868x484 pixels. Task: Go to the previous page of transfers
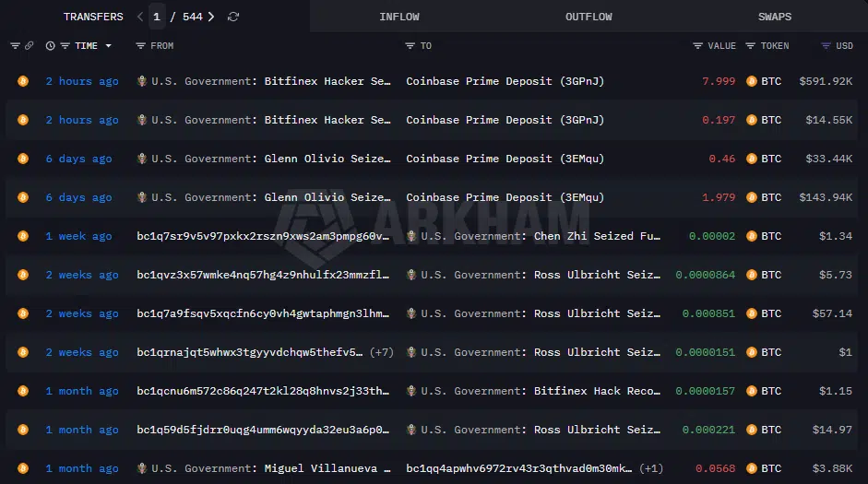[x=139, y=17]
